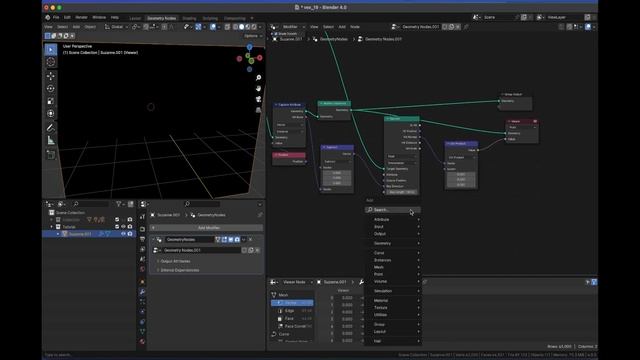The image size is (640, 360).
Task: Click the Max Length value slider on Raycast node
Action: [x=401, y=192]
